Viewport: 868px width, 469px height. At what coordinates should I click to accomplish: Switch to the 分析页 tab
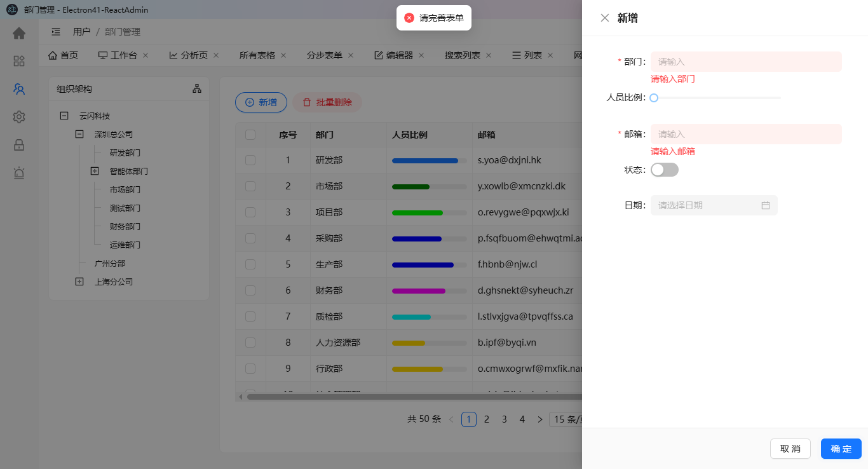point(189,55)
